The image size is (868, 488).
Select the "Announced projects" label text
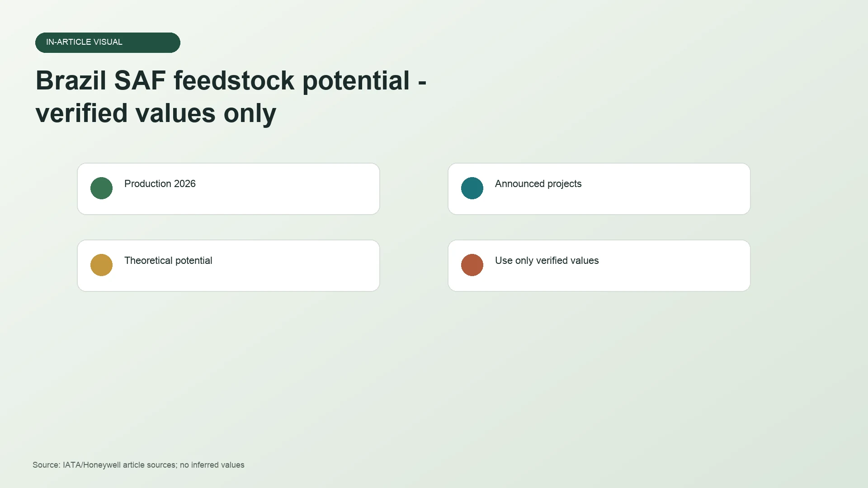(x=538, y=184)
